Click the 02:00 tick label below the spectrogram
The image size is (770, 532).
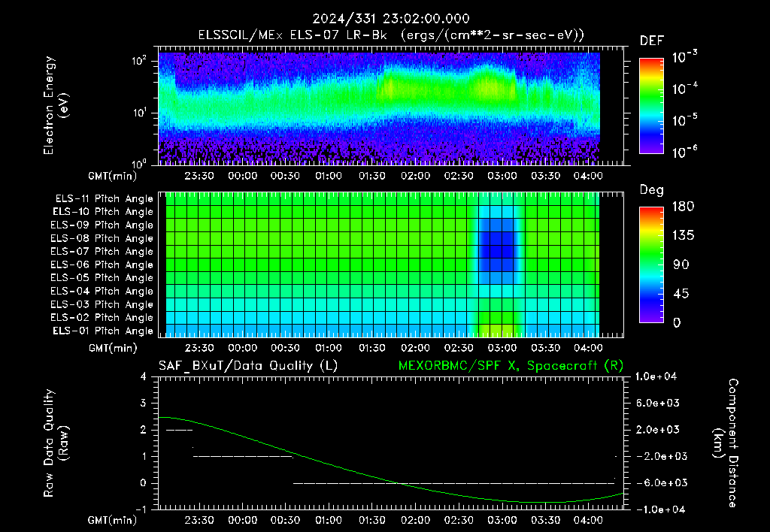[x=415, y=176]
